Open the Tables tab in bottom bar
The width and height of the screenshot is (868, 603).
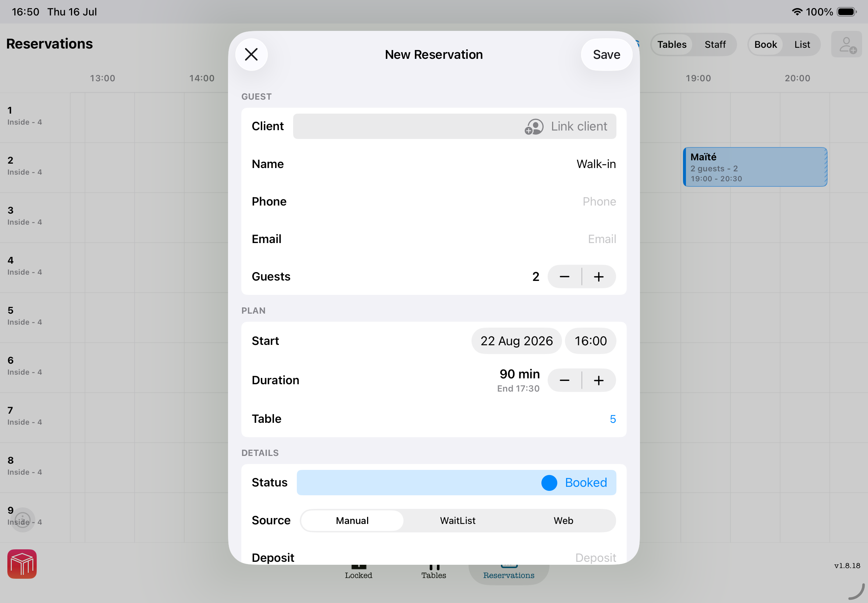pyautogui.click(x=433, y=572)
